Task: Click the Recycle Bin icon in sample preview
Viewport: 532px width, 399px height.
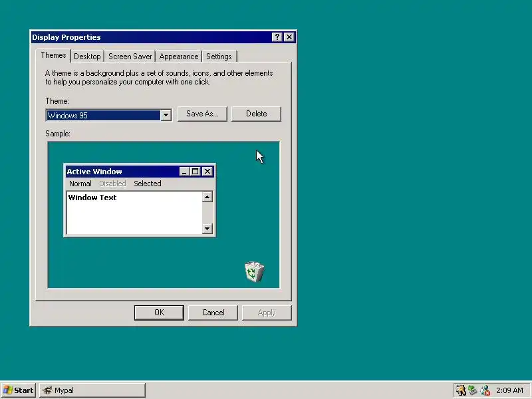Action: 255,272
